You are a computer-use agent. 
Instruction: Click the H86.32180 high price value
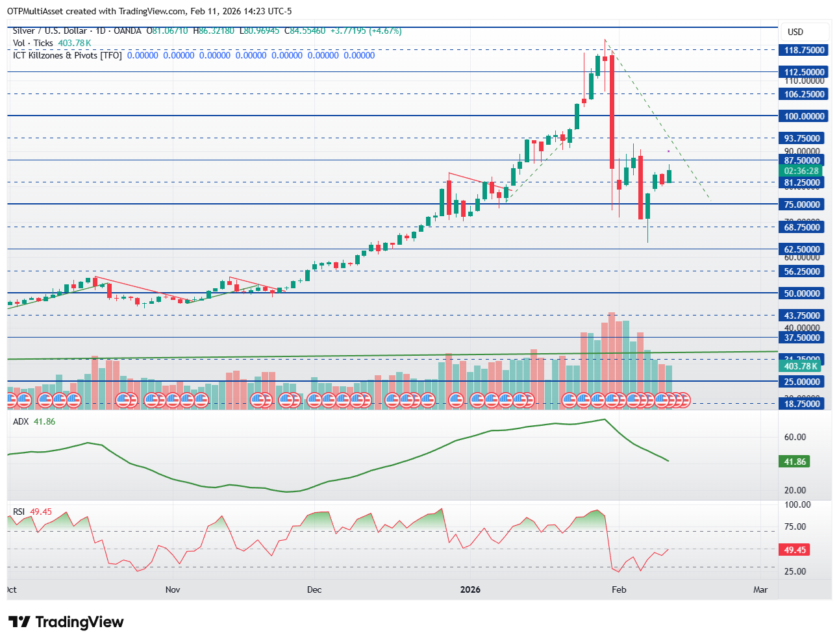(x=214, y=31)
